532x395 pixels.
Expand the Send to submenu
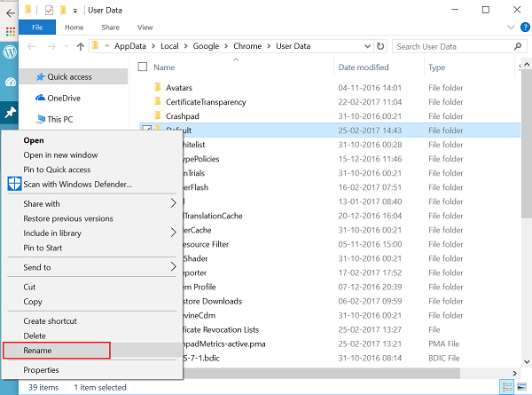(174, 266)
